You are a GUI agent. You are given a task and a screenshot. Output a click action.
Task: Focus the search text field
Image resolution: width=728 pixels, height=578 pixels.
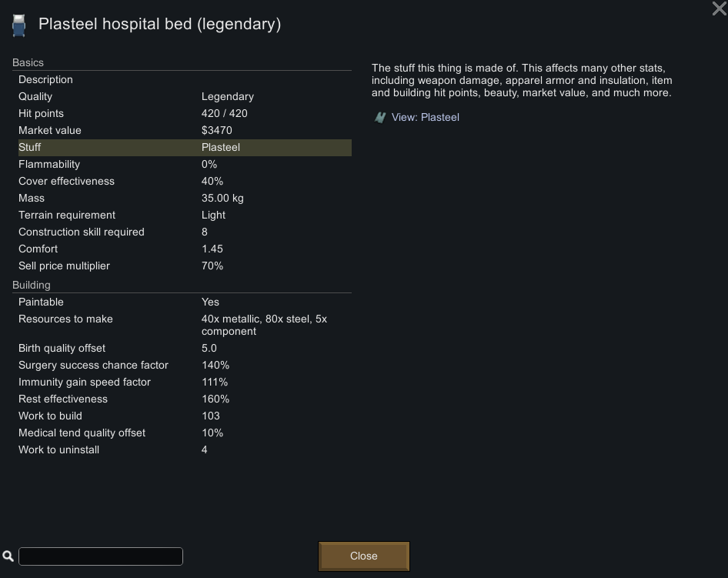click(x=101, y=556)
